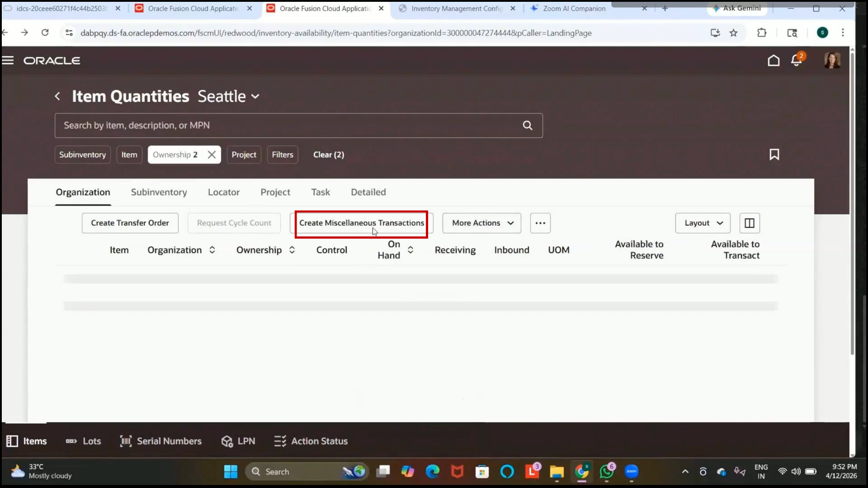Click the Windows taskbar Search box
Image resolution: width=868 pixels, height=488 pixels.
pyautogui.click(x=307, y=472)
